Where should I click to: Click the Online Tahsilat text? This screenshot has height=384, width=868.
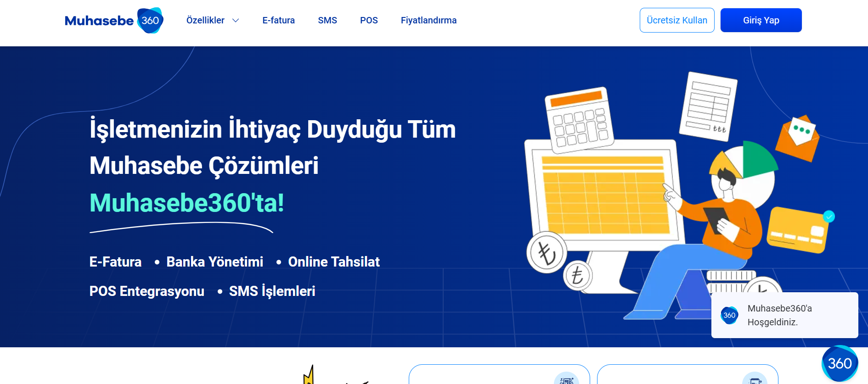point(334,262)
